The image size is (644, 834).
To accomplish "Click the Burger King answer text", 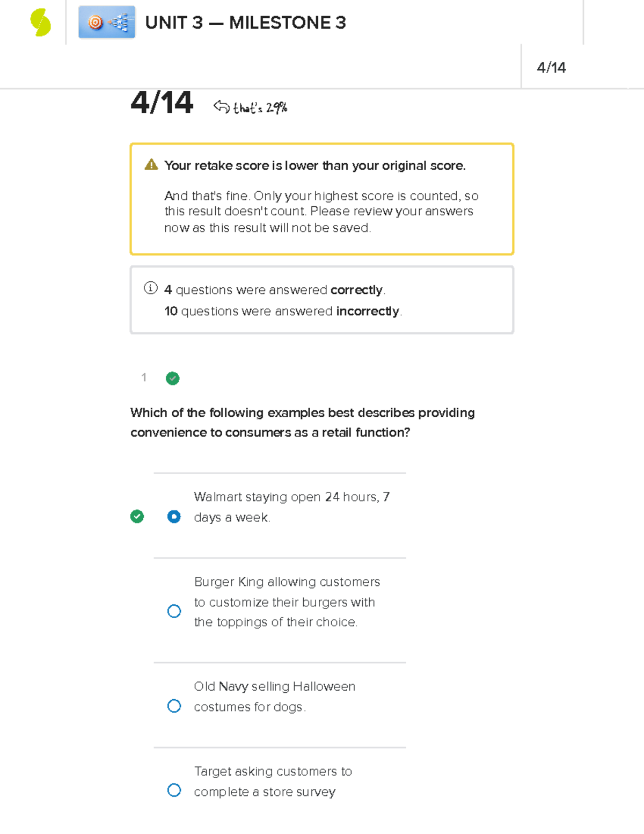I will click(287, 602).
